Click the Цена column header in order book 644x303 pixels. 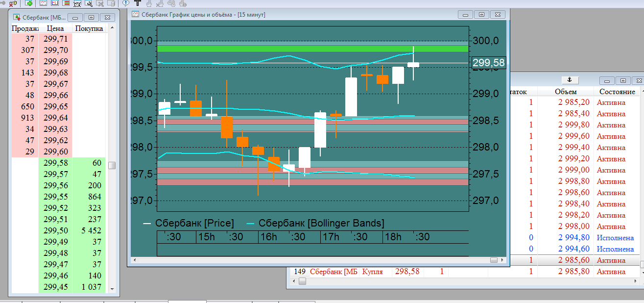click(x=55, y=28)
